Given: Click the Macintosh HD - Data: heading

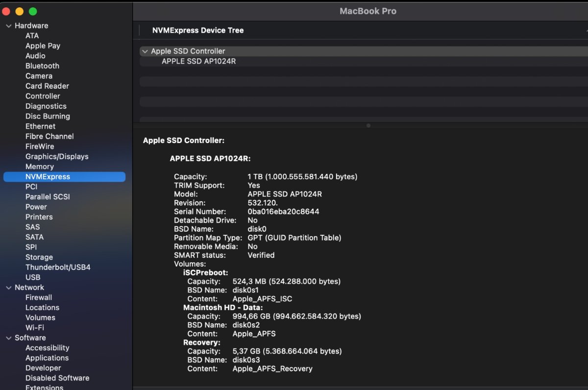Looking at the screenshot, I should pyautogui.click(x=223, y=308).
